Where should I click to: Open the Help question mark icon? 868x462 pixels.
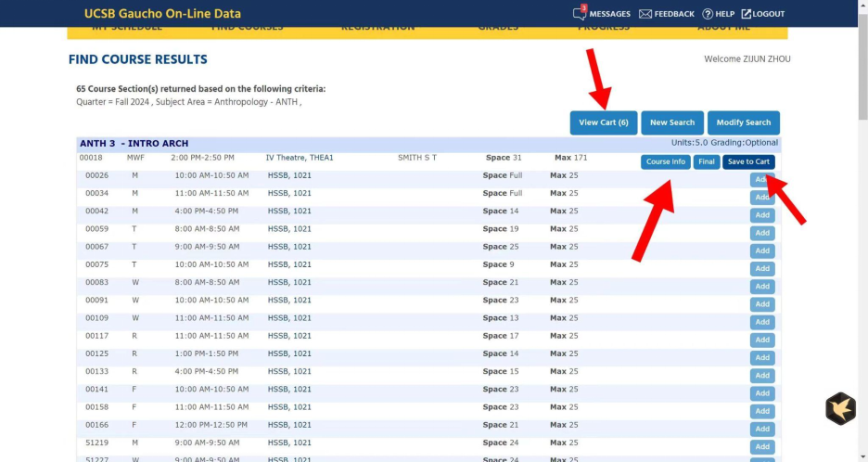(708, 14)
